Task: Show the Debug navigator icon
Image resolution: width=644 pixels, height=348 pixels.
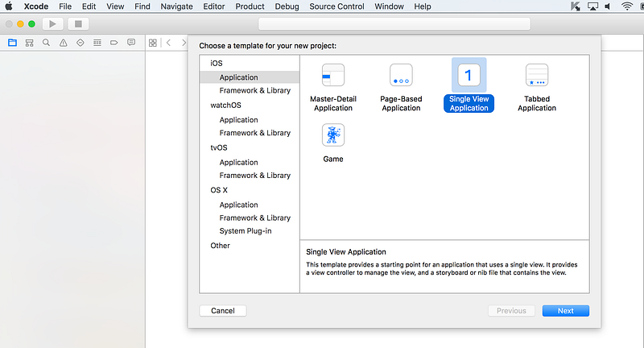Action: [97, 43]
